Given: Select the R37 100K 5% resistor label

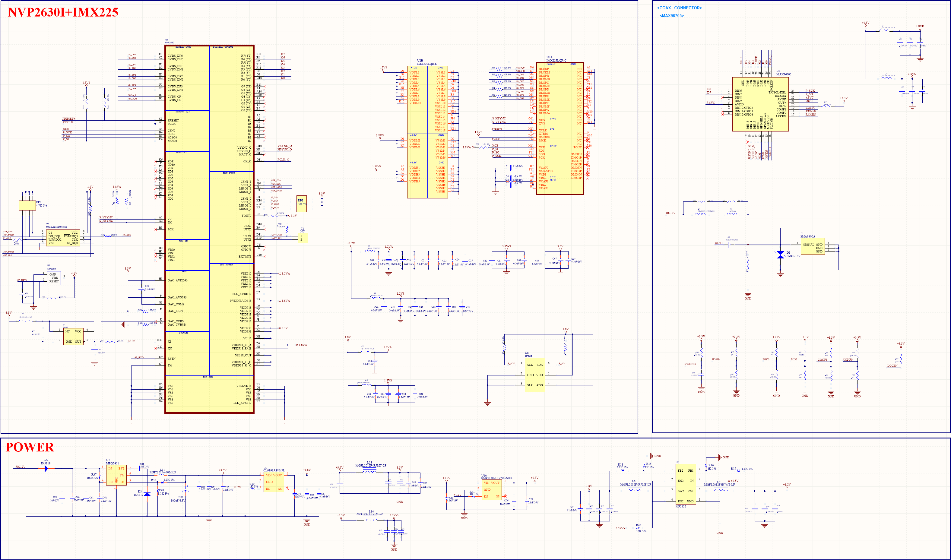Looking at the screenshot, I should pyautogui.click(x=93, y=476).
